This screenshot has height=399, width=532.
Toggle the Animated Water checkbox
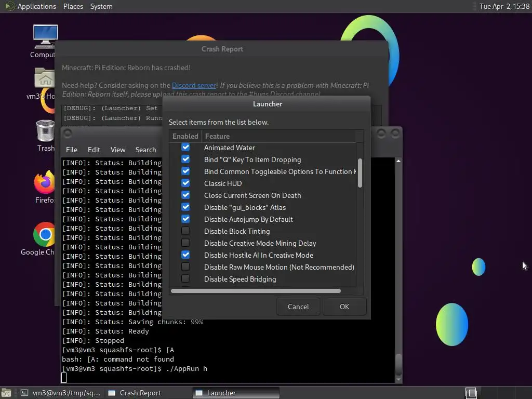pos(185,148)
